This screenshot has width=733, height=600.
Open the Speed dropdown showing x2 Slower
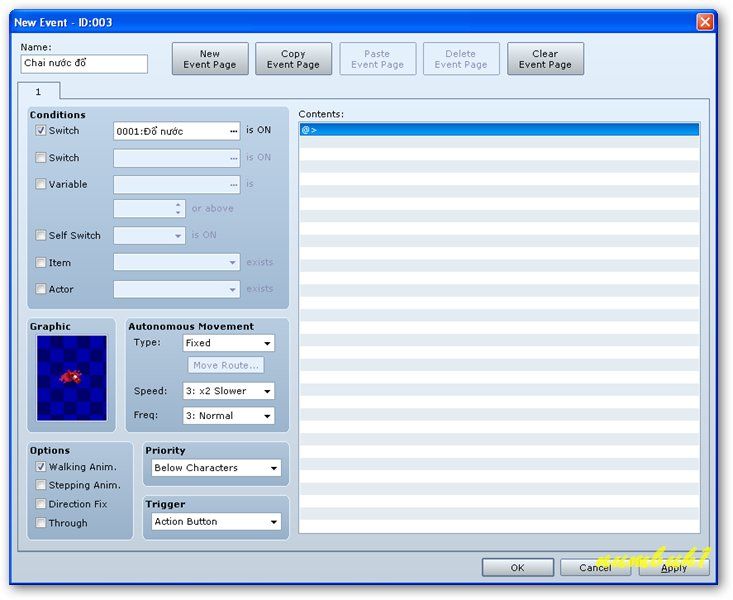(229, 391)
